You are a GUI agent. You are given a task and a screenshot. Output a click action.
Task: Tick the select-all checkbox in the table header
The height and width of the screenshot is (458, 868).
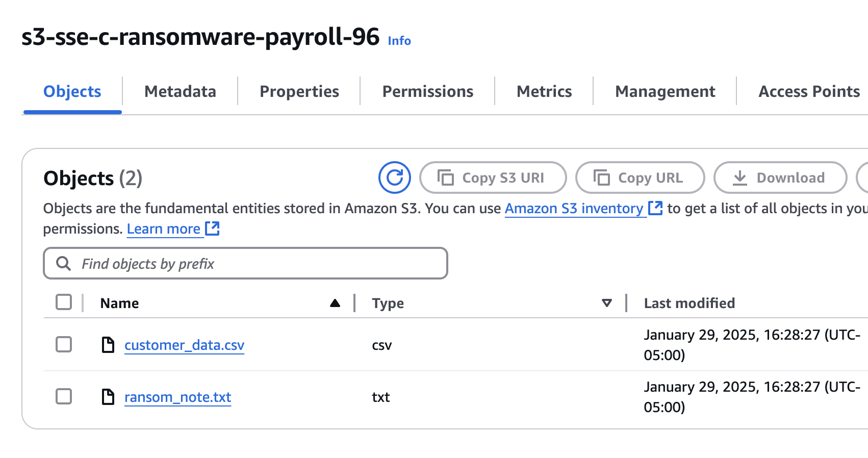64,302
